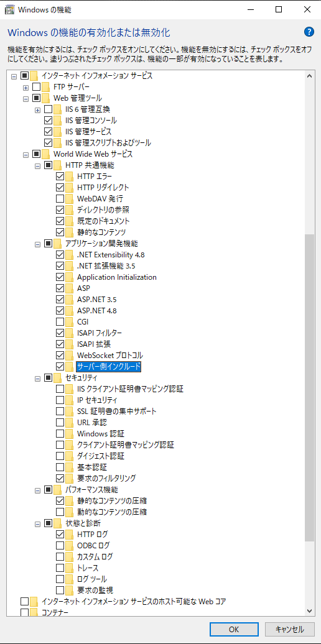Confirm changes with the OK button
Viewport: 321px width, 644px height.
tap(234, 629)
